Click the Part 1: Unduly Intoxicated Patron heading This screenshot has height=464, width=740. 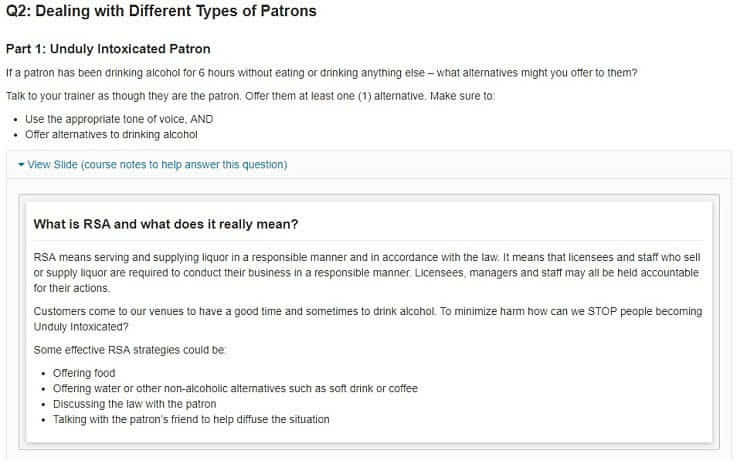[x=108, y=49]
